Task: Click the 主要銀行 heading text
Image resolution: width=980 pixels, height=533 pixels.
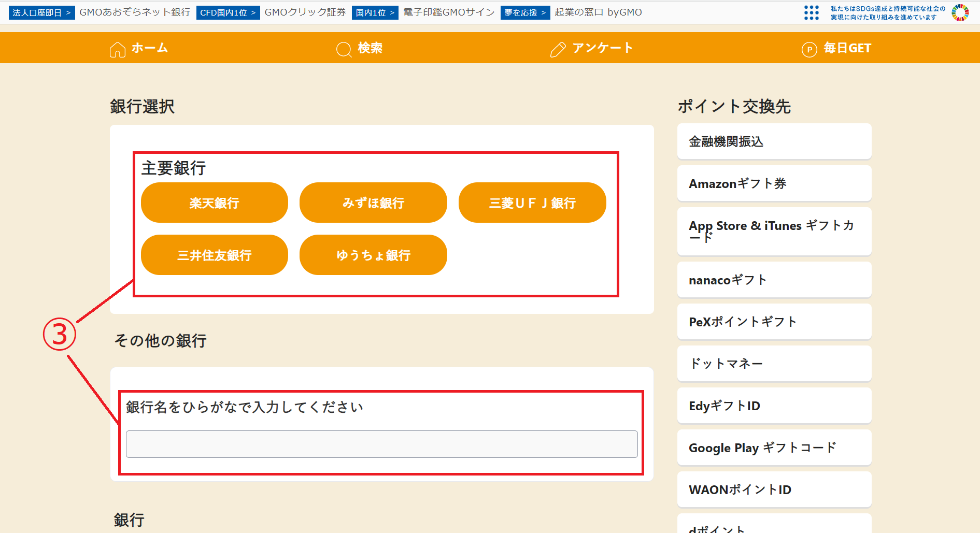Action: (x=174, y=168)
